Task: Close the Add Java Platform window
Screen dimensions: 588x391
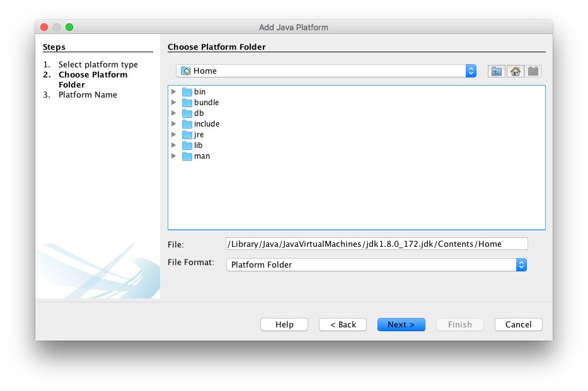Action: coord(44,27)
